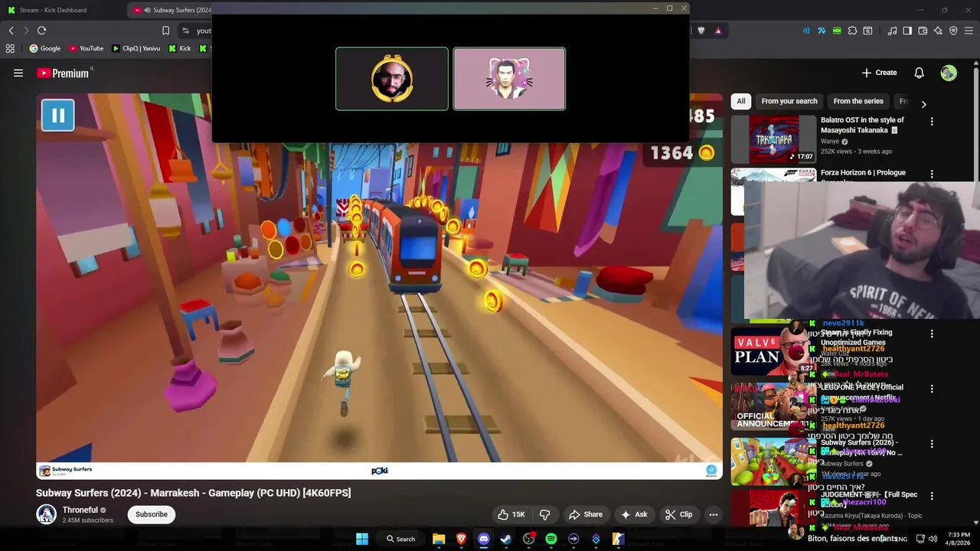Viewport: 980px width, 551px height.
Task: Like the video with 15K likes
Action: click(511, 514)
